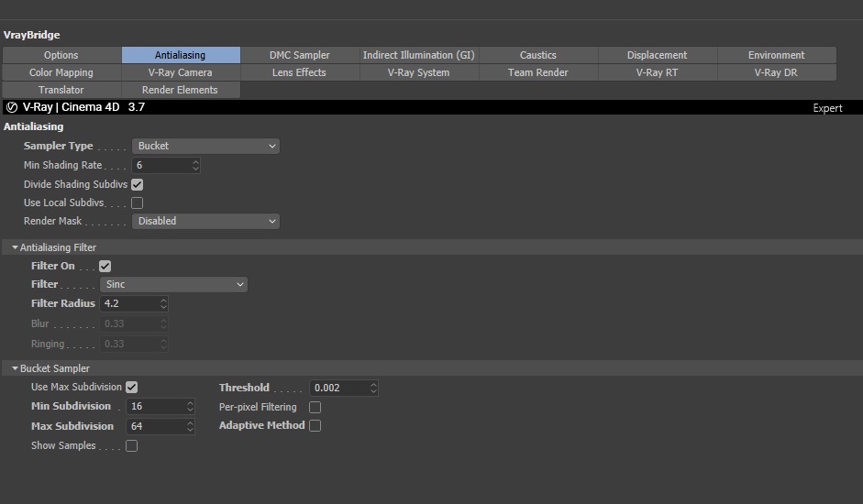Click the Max Subdivision stepper arrows
This screenshot has width=863, height=504.
[x=190, y=426]
